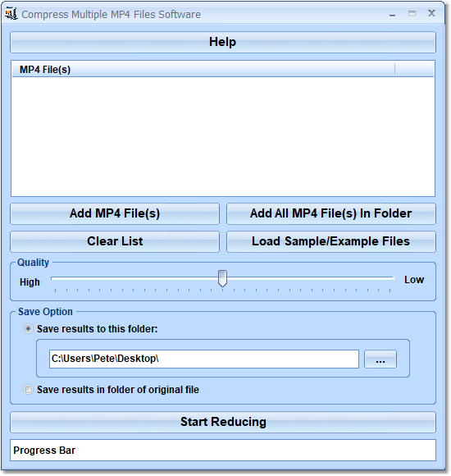
Task: Click the Clear List button
Action: click(x=115, y=241)
